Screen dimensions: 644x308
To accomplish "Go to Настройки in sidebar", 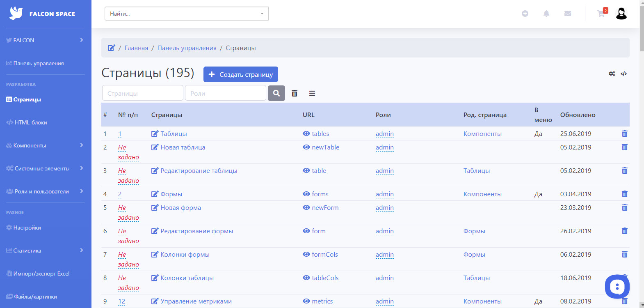I will coord(27,228).
